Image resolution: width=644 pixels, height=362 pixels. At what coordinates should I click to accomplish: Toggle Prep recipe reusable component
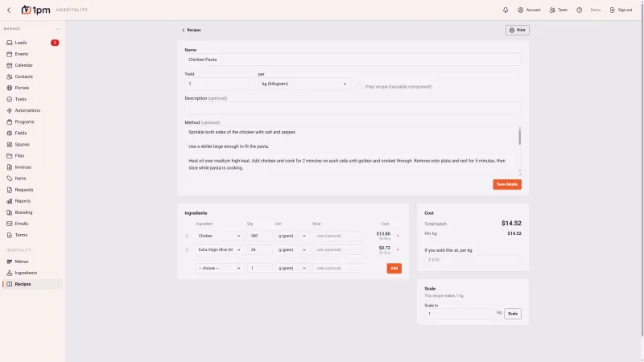click(x=359, y=87)
